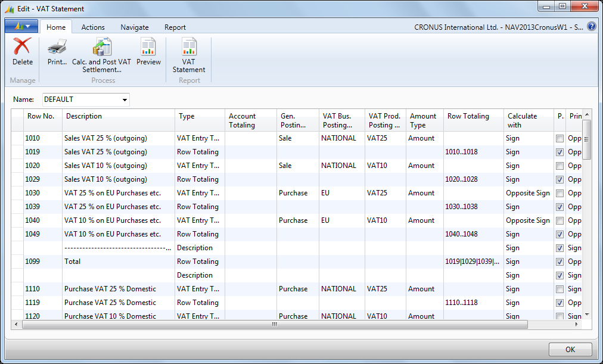603x364 pixels.
Task: Click the OK button
Action: click(570, 349)
